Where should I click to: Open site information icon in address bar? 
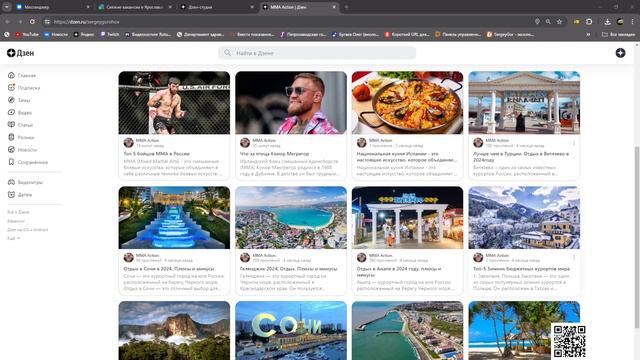(x=47, y=22)
